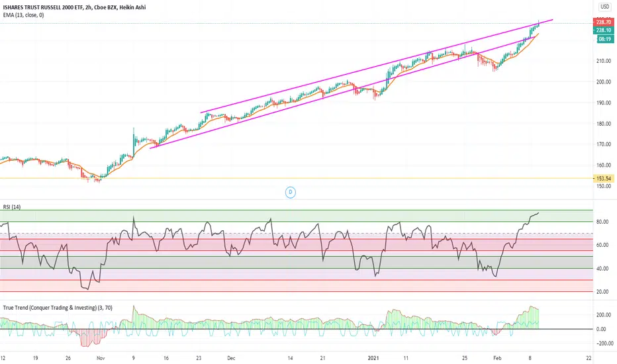Click the 190.00 price axis label
Image resolution: width=617 pixels, height=364 pixels.
click(603, 103)
